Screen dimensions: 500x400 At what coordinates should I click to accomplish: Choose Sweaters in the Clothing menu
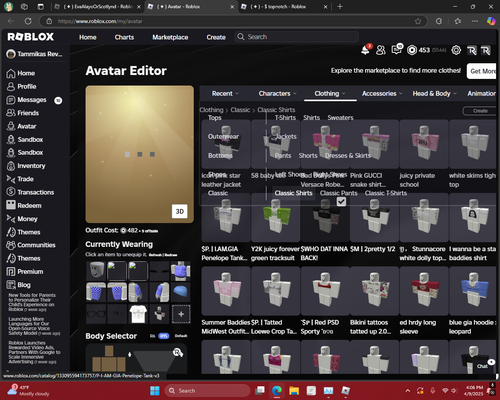point(340,118)
